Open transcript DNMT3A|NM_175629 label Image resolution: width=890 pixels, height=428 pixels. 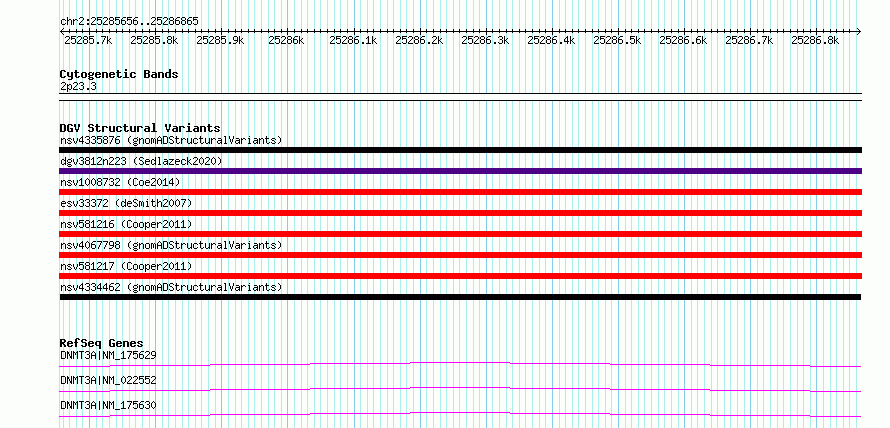108,355
